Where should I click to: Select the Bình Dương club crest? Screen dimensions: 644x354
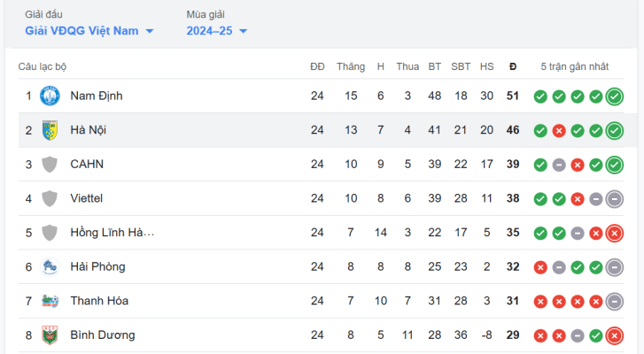pos(50,335)
